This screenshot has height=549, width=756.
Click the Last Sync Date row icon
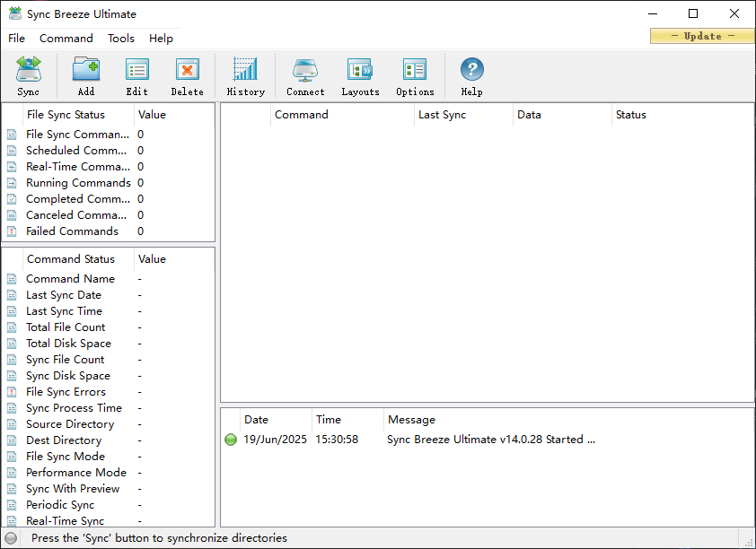12,295
